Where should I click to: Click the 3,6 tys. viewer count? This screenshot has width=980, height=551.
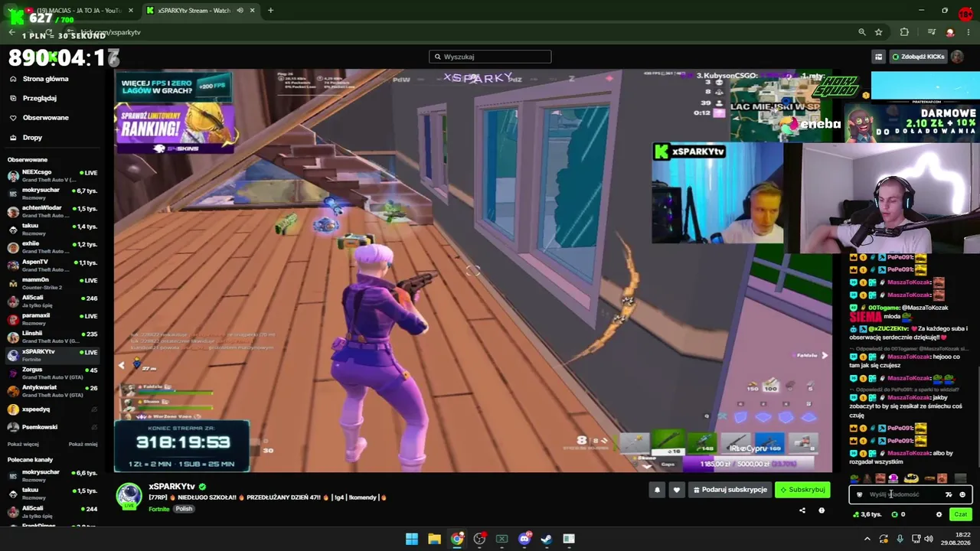click(867, 514)
